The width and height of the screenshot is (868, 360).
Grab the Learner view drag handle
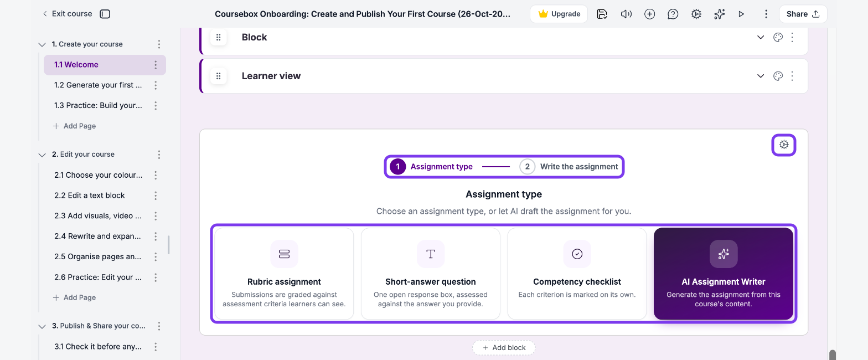pos(218,76)
